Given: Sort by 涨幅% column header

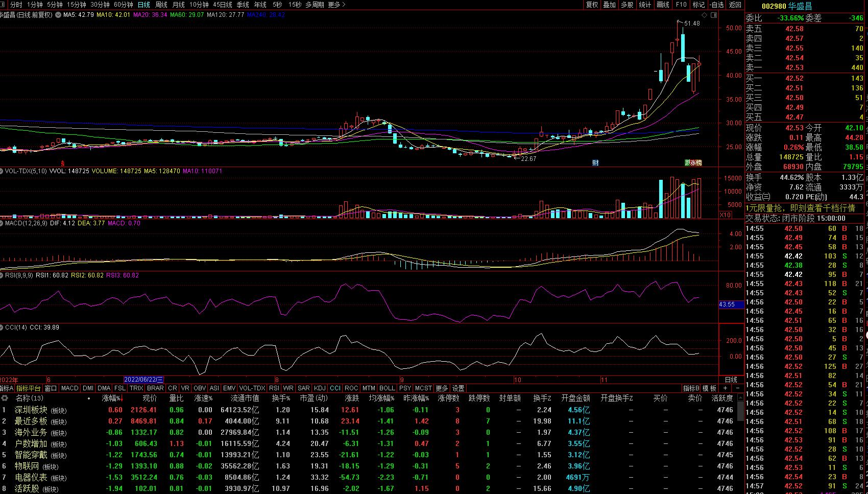Looking at the screenshot, I should point(112,398).
